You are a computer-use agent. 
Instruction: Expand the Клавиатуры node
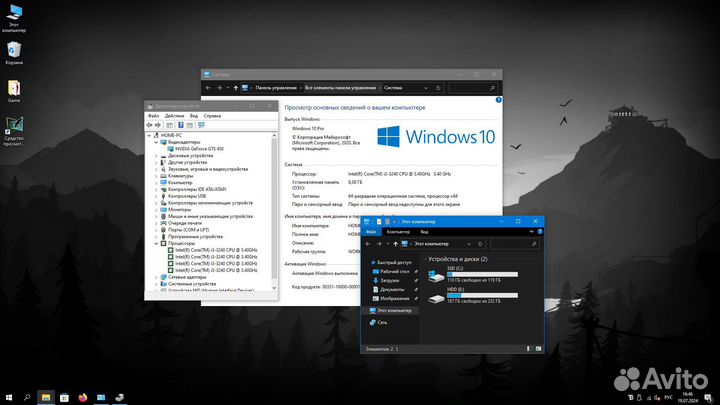click(x=156, y=176)
